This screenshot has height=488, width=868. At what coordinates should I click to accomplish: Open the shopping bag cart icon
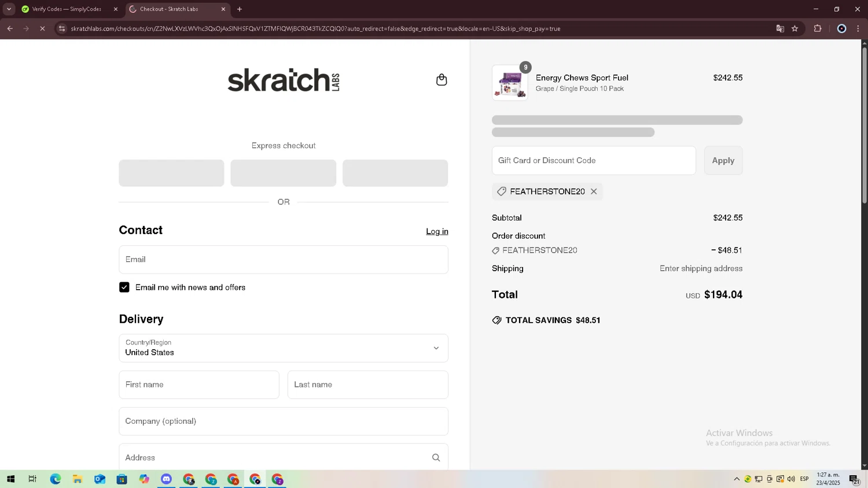point(442,80)
